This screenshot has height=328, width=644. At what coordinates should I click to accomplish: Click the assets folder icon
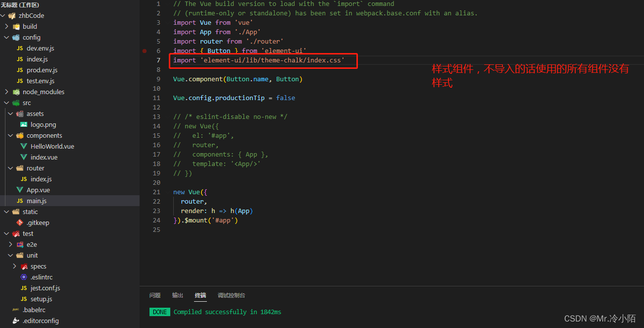(20, 113)
